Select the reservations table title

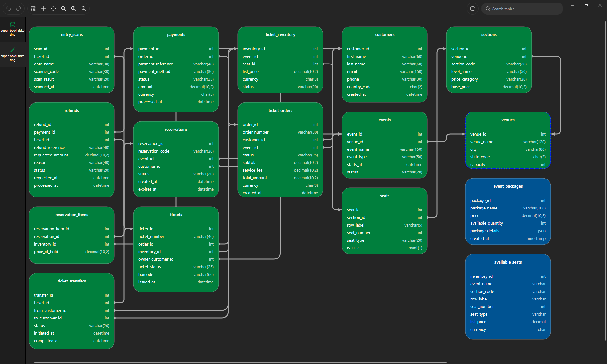coord(176,130)
